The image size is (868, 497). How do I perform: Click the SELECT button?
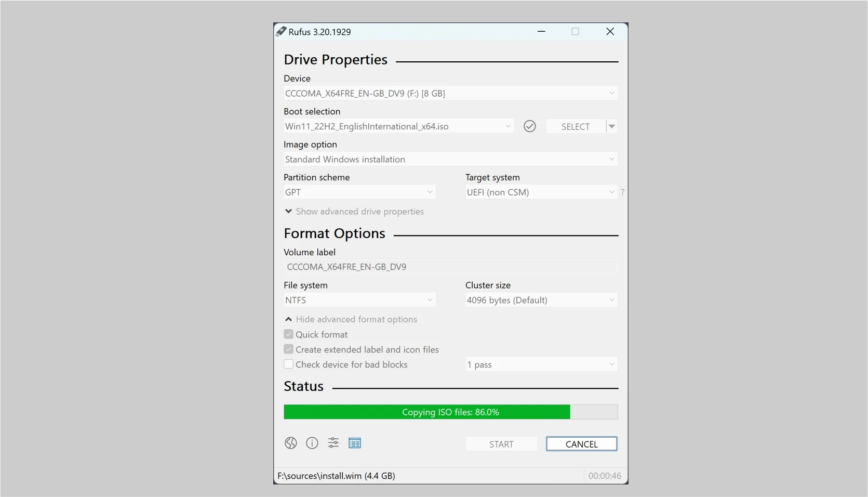(576, 126)
